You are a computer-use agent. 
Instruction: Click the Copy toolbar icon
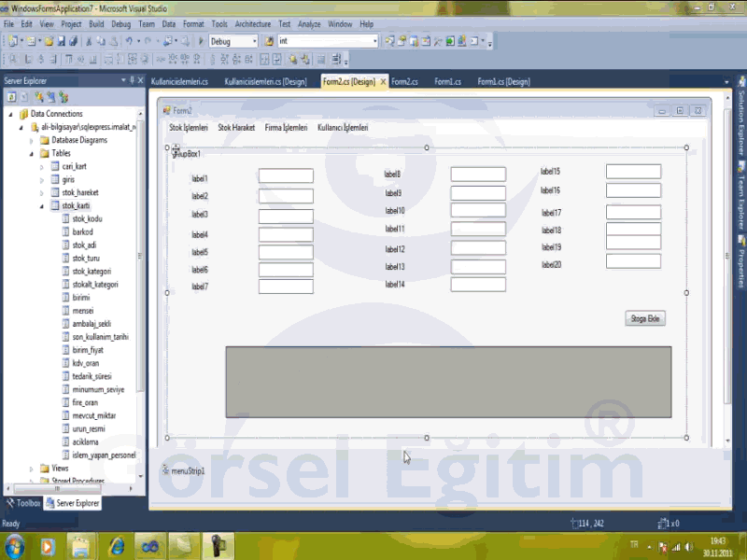tap(101, 41)
